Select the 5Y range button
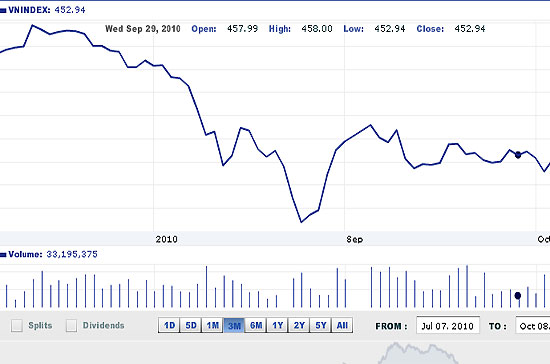Image resolution: width=550 pixels, height=364 pixels. (x=321, y=325)
